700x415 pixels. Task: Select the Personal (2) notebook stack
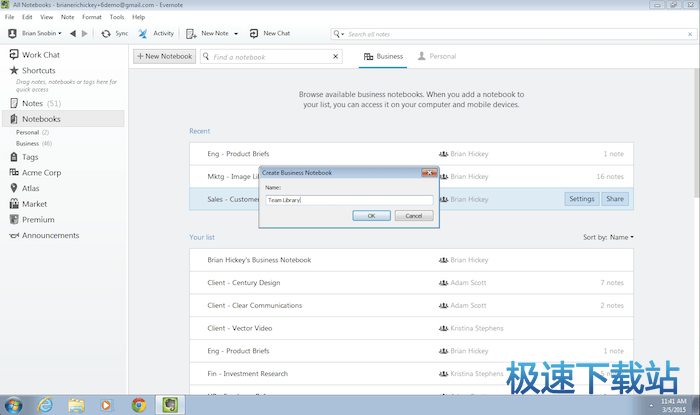33,133
